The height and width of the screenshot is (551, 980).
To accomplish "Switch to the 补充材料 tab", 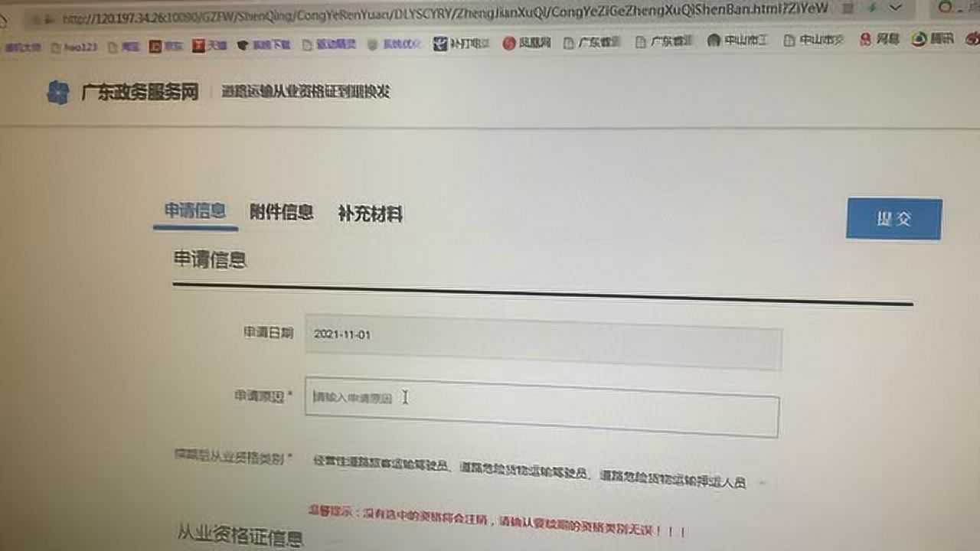I will point(371,215).
